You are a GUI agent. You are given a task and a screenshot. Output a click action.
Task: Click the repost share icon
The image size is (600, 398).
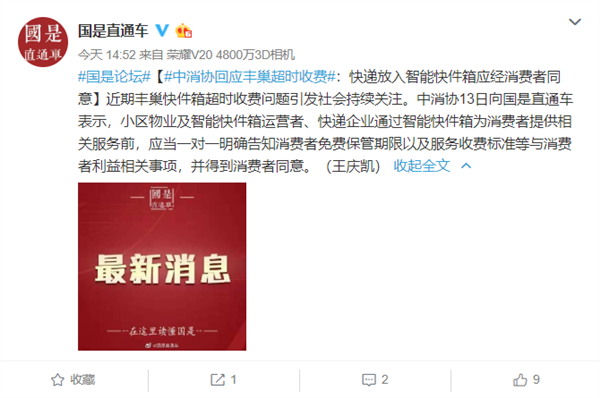click(x=218, y=380)
